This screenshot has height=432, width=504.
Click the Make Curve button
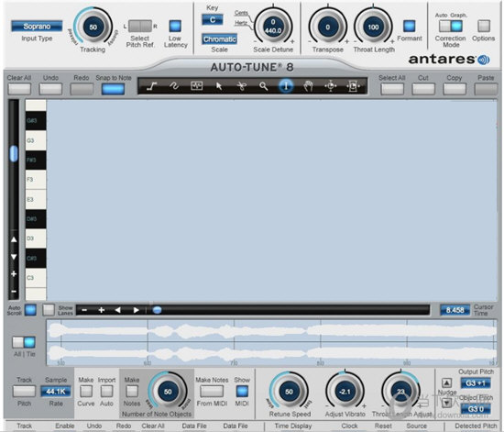86,391
